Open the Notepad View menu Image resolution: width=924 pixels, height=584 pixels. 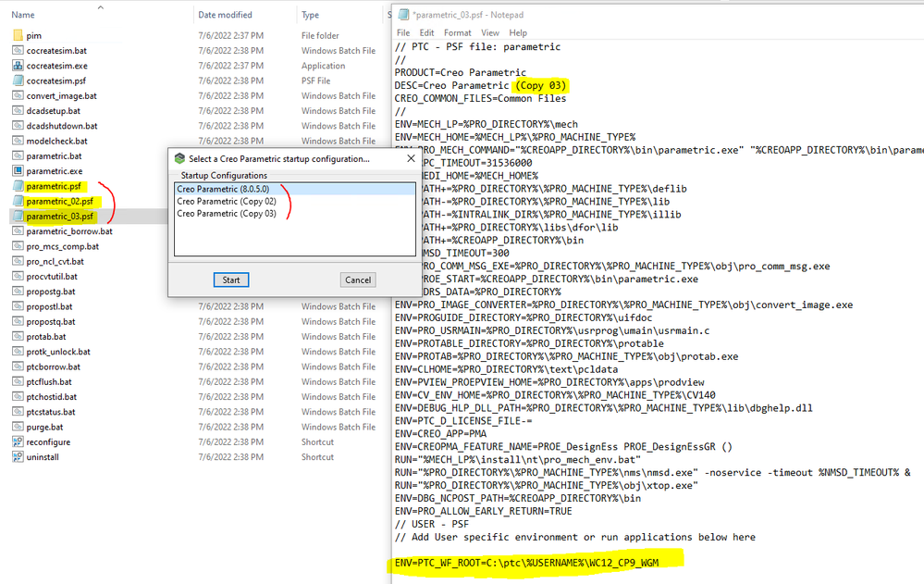[489, 33]
